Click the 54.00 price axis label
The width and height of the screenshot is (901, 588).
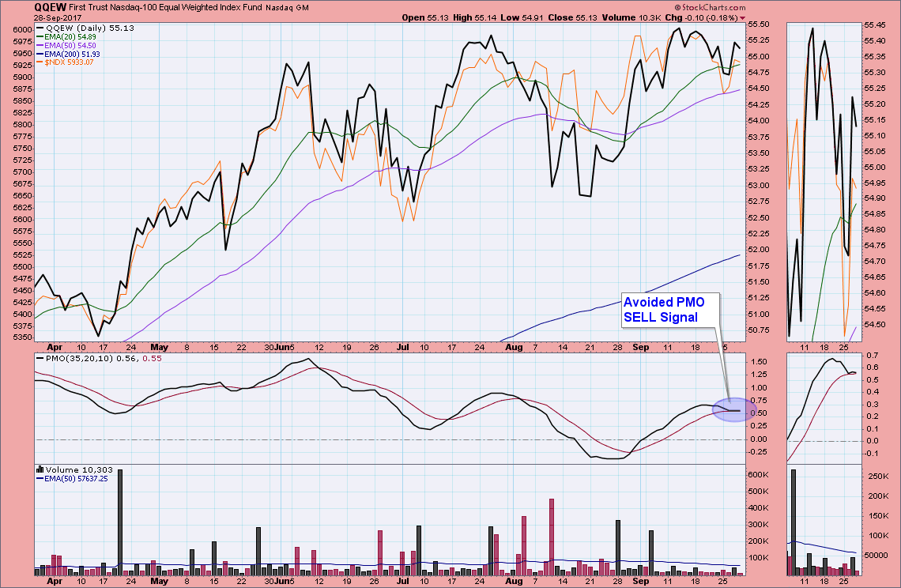(x=759, y=121)
